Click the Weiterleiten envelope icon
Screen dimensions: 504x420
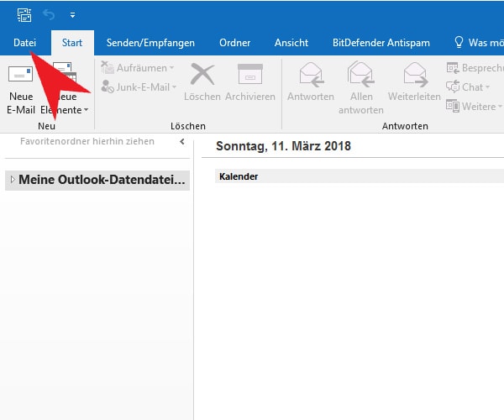point(415,75)
